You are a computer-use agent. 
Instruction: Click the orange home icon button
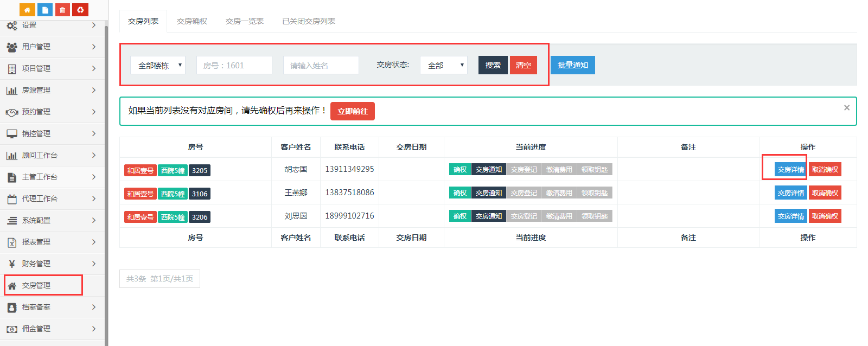(27, 10)
